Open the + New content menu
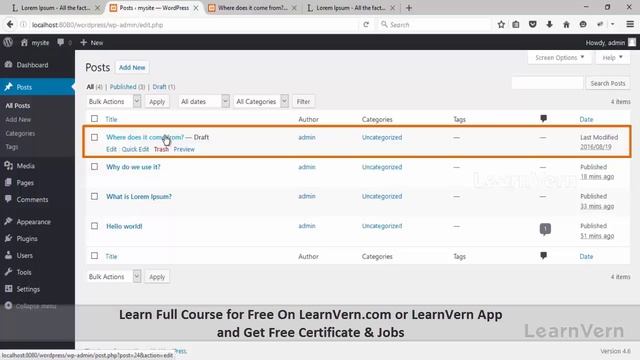This screenshot has width=640, height=360. tap(91, 42)
